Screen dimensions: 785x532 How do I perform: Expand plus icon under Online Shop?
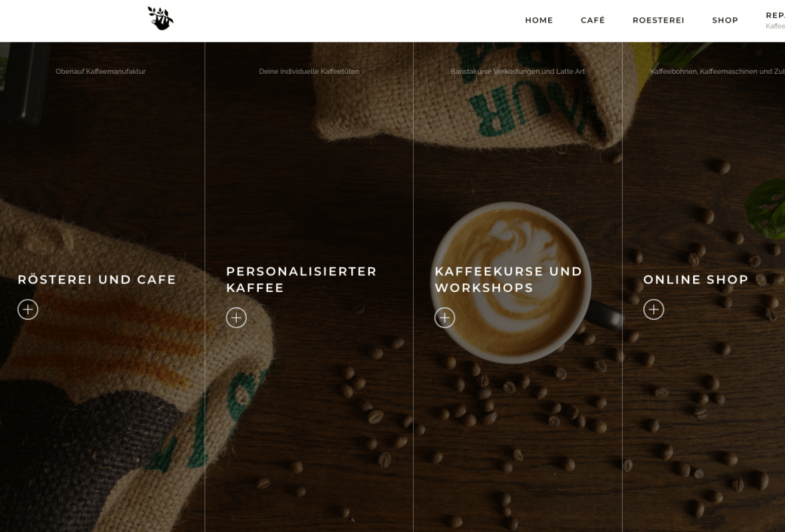[653, 309]
